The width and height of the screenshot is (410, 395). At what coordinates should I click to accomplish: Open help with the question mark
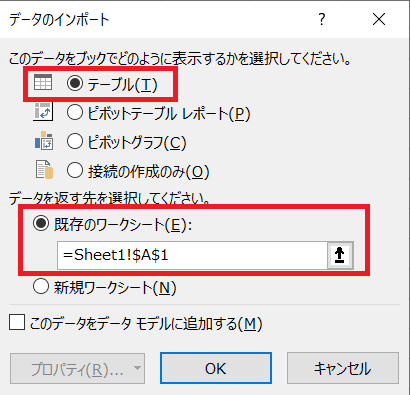(x=321, y=19)
